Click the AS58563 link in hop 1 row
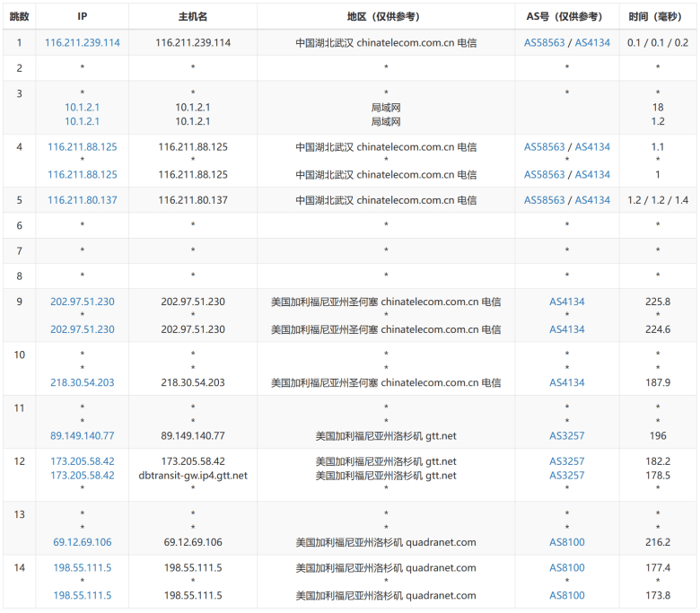The image size is (700, 613). coord(544,43)
